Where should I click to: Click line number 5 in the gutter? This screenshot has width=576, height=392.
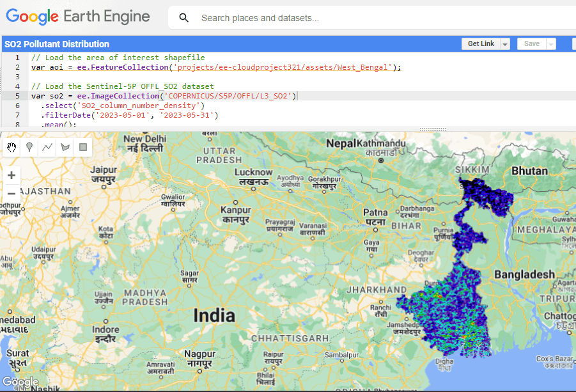coord(17,96)
